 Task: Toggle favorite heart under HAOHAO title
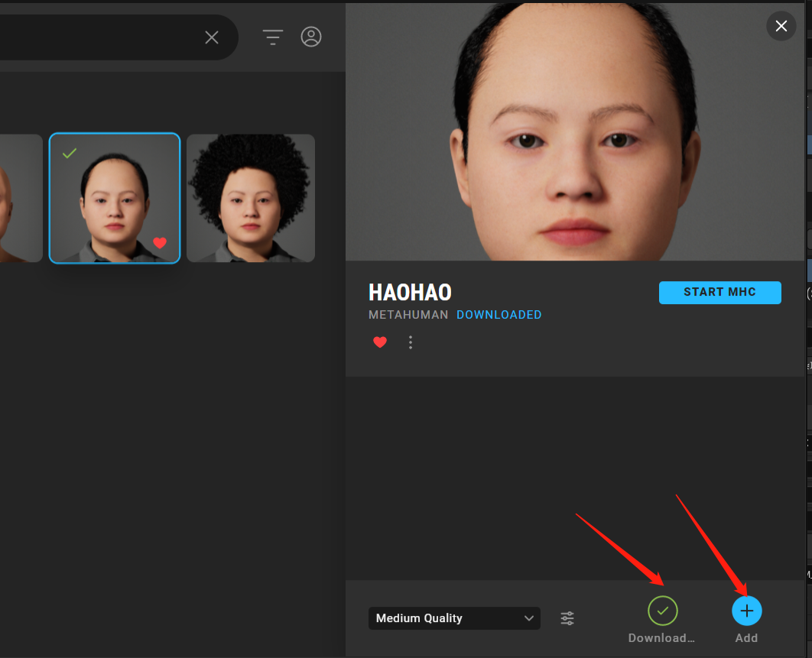(379, 342)
